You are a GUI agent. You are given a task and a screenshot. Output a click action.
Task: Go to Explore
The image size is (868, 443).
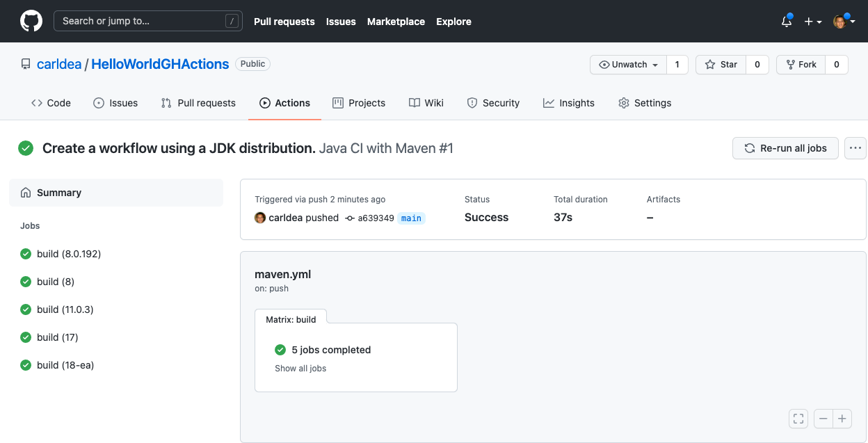453,22
